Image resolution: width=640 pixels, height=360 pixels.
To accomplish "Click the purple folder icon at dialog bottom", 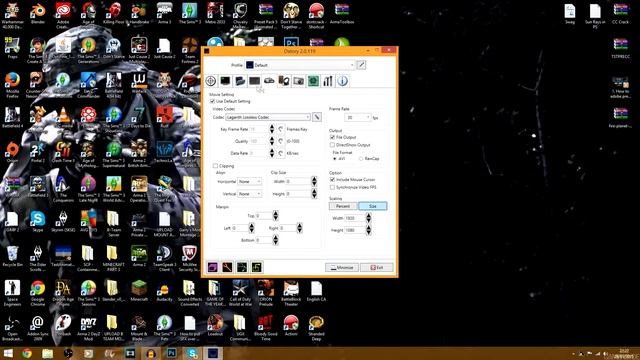I will [x=213, y=267].
